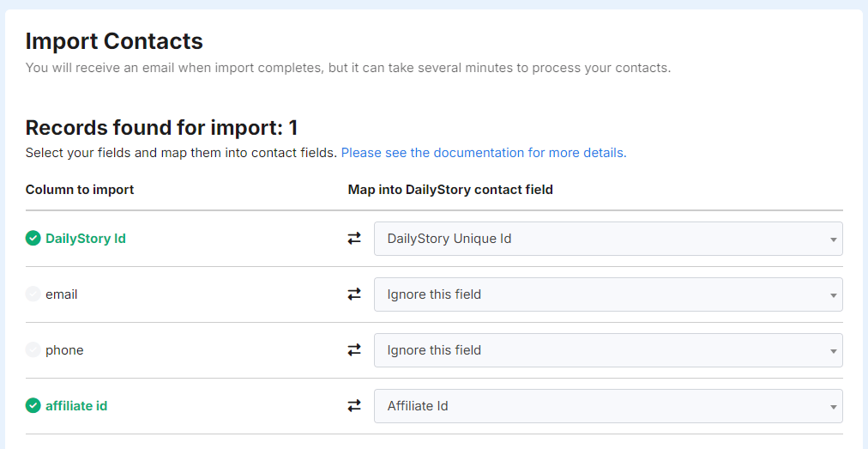Open the DailyStory Unique Id dropdown
The image size is (868, 449).
click(x=608, y=239)
